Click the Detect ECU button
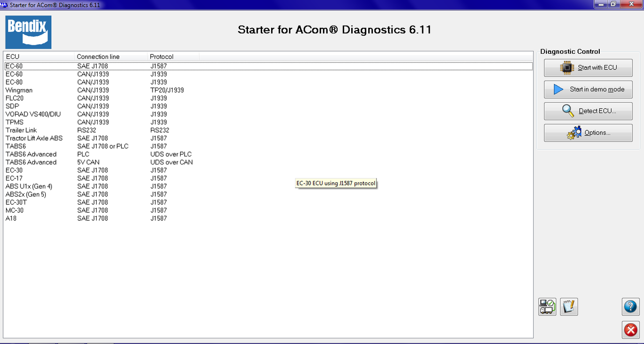 point(588,111)
